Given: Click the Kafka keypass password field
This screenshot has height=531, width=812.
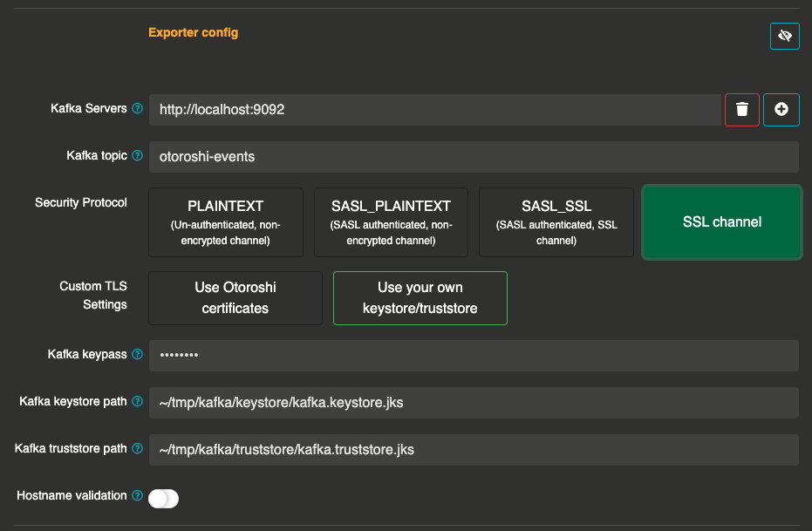Looking at the screenshot, I should (x=474, y=356).
